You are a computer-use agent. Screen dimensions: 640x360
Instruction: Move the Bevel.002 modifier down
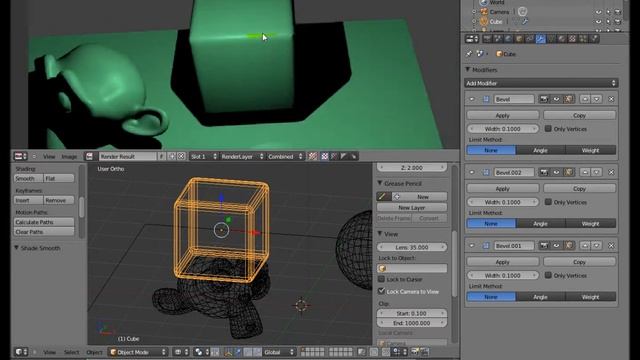[597, 173]
